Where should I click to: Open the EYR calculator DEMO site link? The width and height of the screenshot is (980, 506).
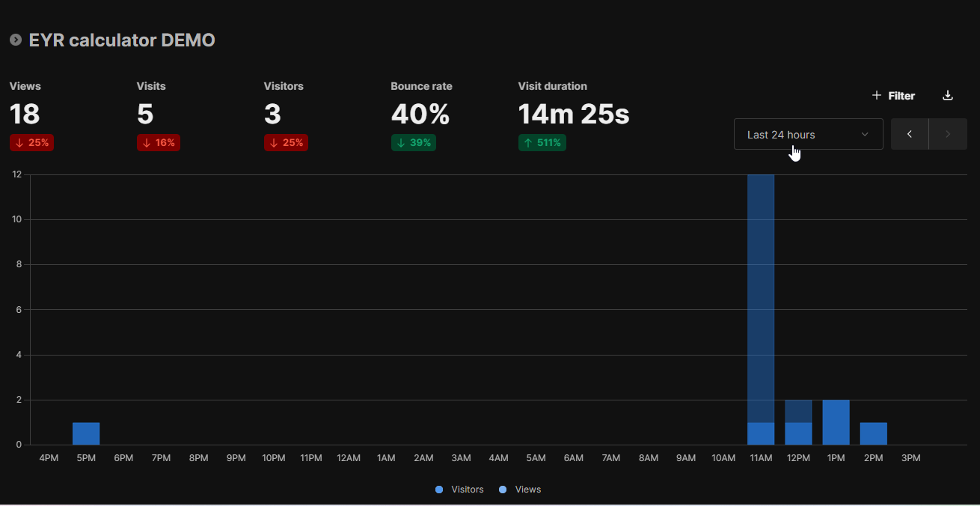tap(121, 40)
